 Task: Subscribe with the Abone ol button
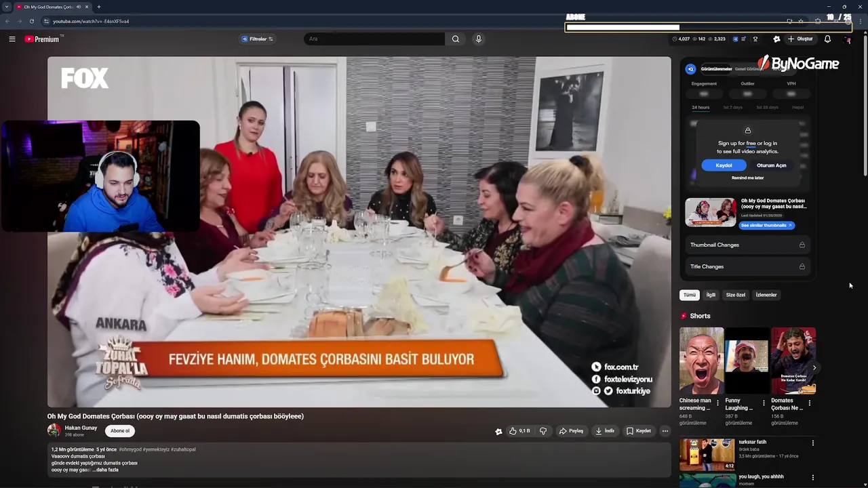pyautogui.click(x=120, y=431)
